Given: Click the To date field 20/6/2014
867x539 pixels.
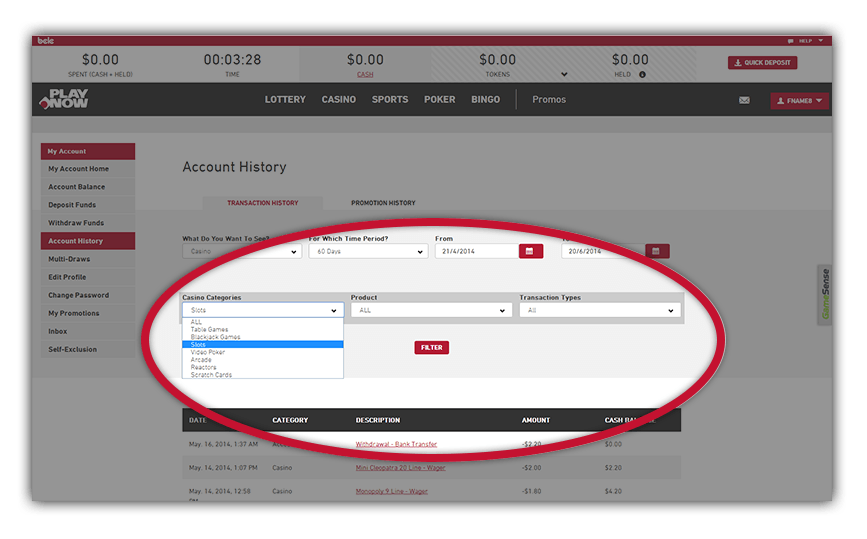Looking at the screenshot, I should [x=603, y=252].
